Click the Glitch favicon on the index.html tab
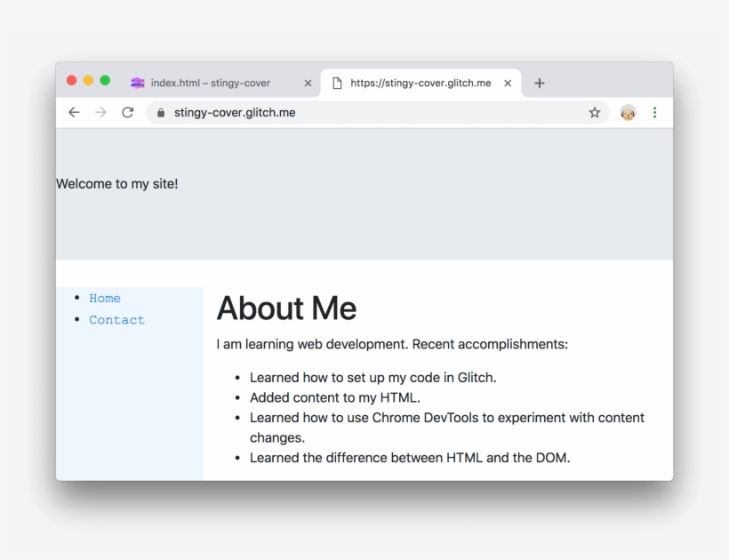Screen dimensions: 729x560 point(137,83)
